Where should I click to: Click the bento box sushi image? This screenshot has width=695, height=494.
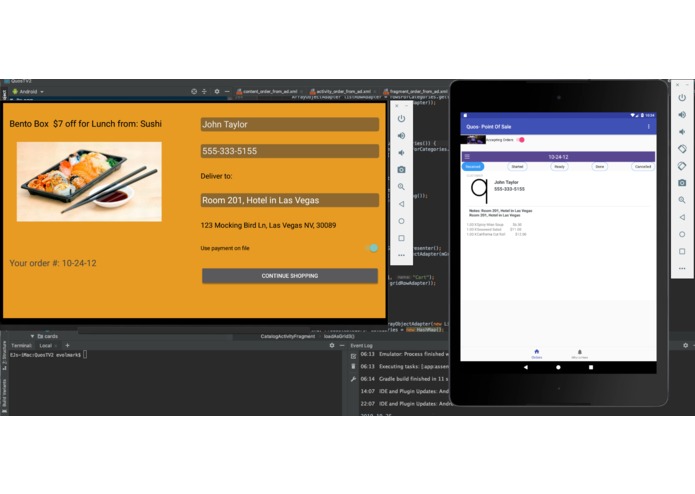[x=89, y=182]
